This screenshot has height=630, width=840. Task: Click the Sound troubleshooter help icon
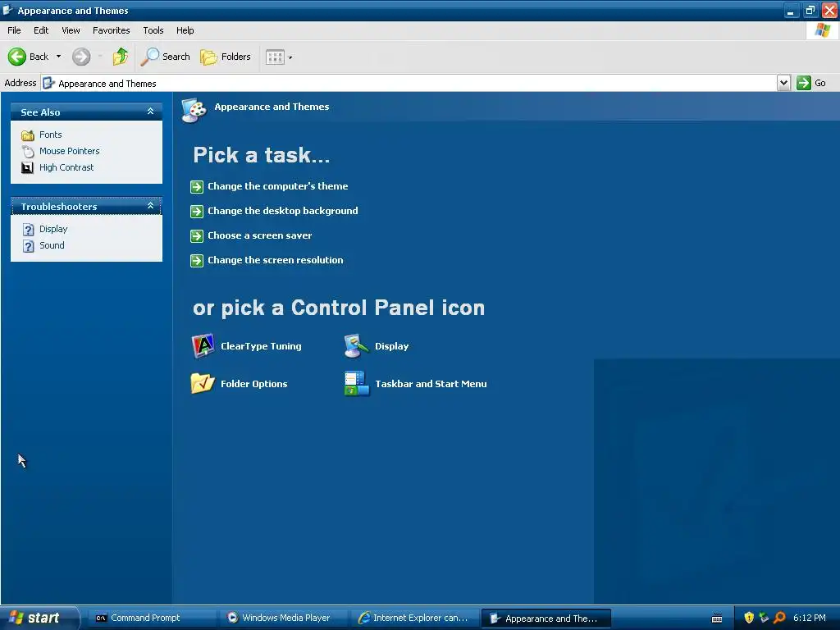pos(29,246)
